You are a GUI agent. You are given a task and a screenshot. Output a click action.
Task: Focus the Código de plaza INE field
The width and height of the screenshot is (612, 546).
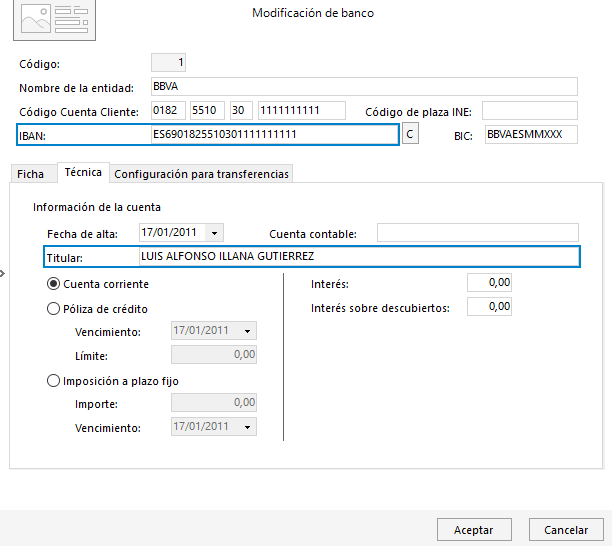pos(530,110)
